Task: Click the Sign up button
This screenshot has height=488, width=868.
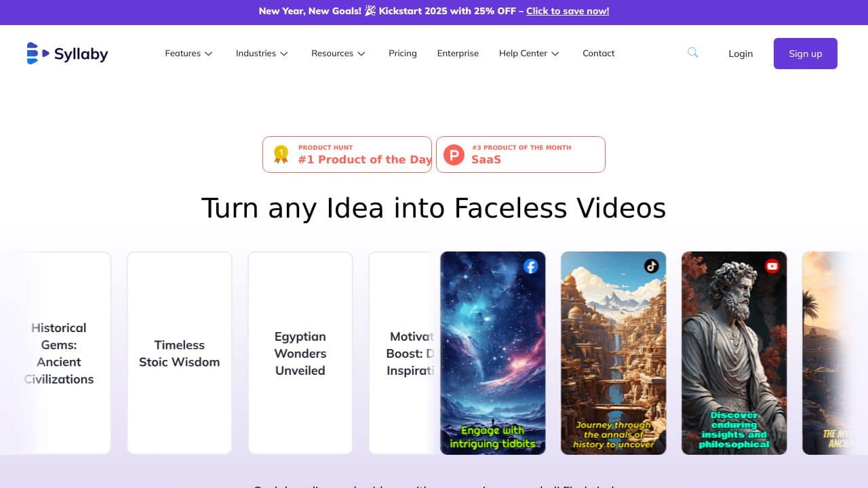Action: click(x=806, y=54)
